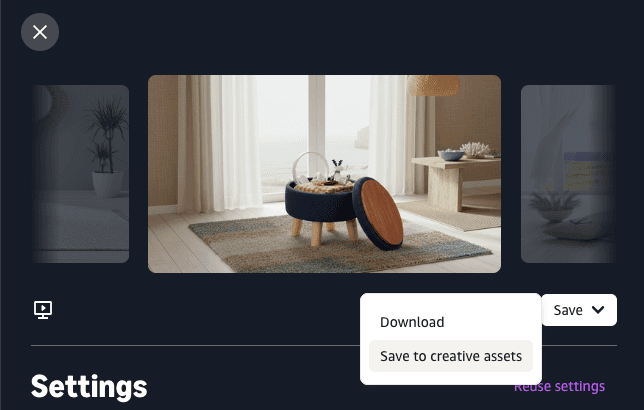This screenshot has height=410, width=644.
Task: Click the coral decoration on the table
Action: coord(475,150)
